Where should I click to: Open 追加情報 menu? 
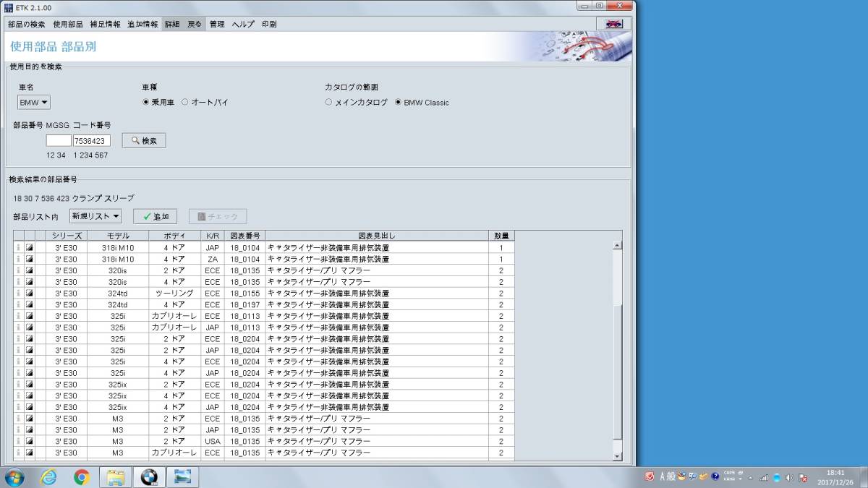coord(142,24)
